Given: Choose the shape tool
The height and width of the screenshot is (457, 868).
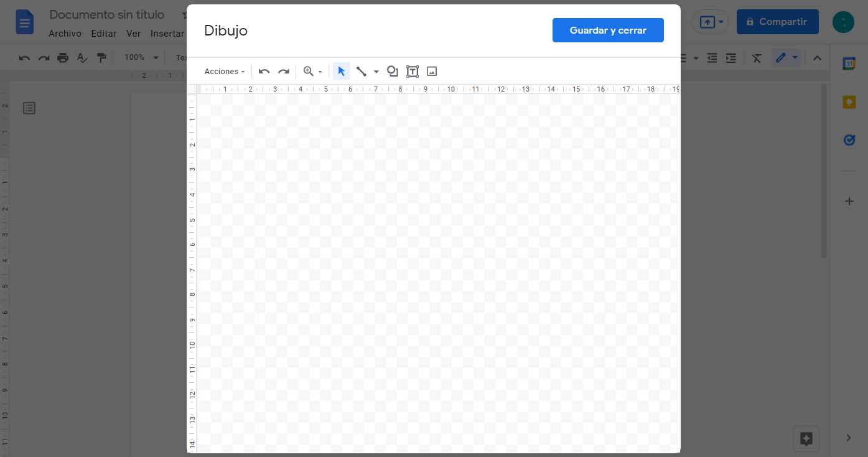Looking at the screenshot, I should [x=392, y=71].
